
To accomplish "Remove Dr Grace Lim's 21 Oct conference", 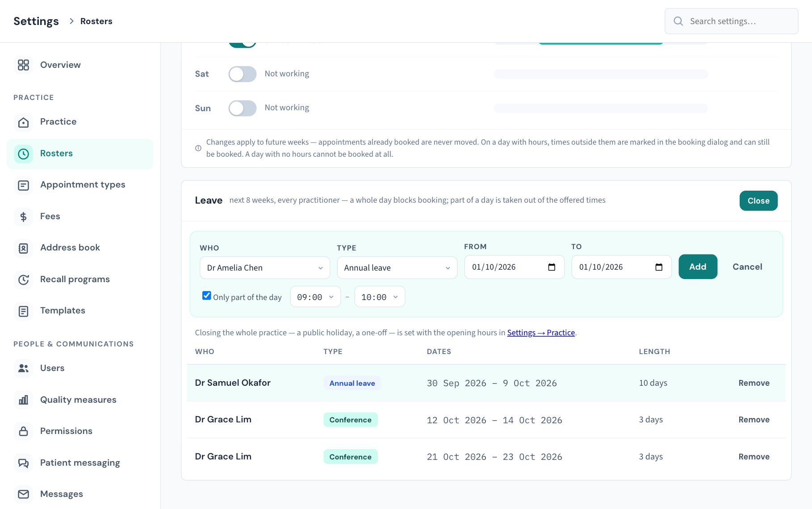I will click(754, 457).
